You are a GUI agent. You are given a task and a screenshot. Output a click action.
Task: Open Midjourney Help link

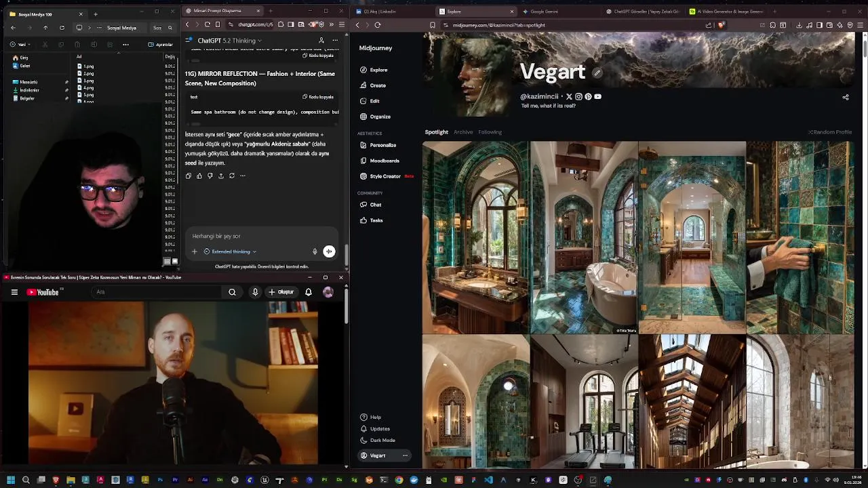click(x=370, y=418)
